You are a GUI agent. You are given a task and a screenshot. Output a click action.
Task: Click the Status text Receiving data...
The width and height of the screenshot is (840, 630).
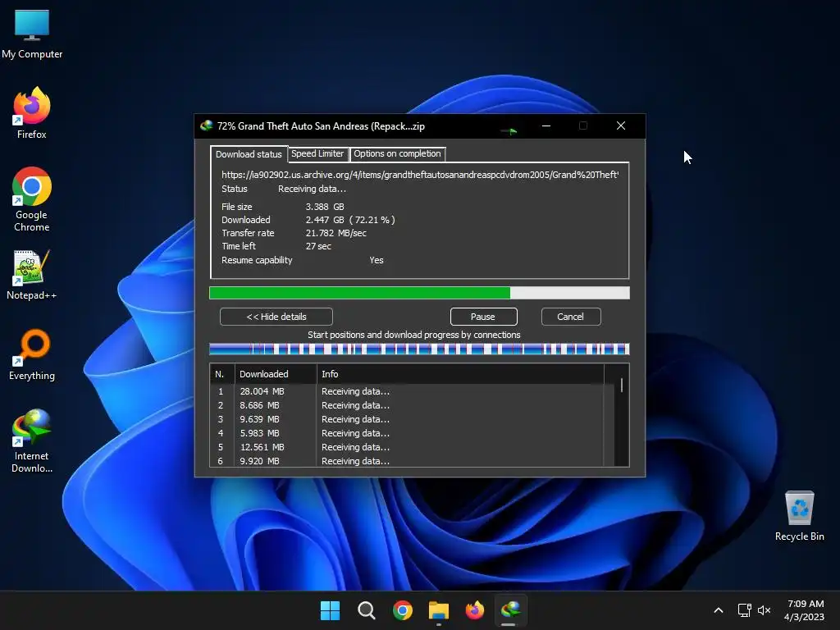point(312,189)
